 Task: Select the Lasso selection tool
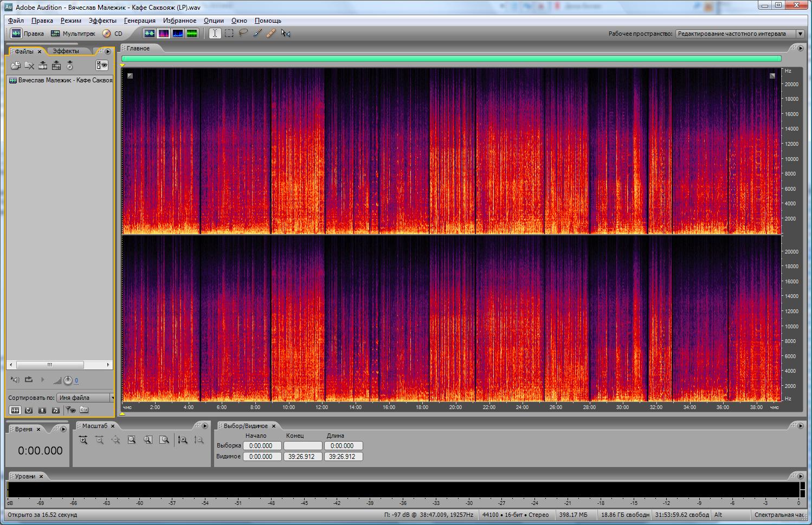[x=243, y=33]
